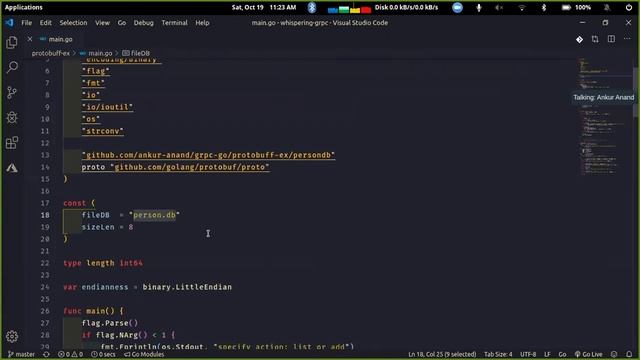
Task: Open the Terminal menu
Action: pos(174,23)
